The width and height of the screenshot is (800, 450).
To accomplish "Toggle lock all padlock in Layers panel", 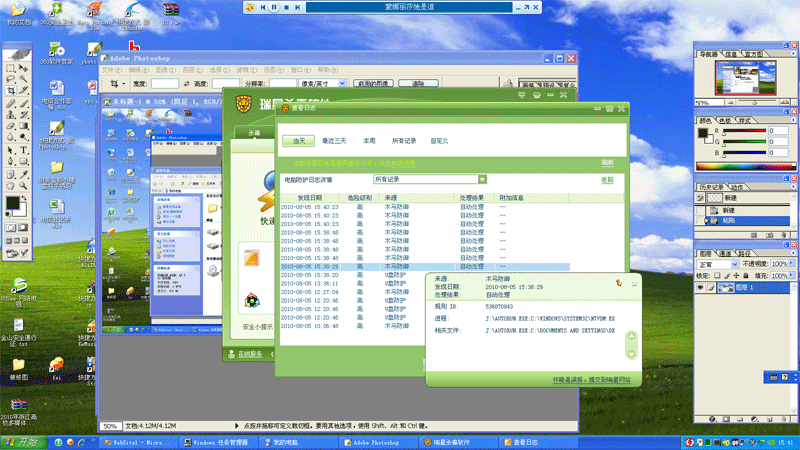I will (x=745, y=276).
